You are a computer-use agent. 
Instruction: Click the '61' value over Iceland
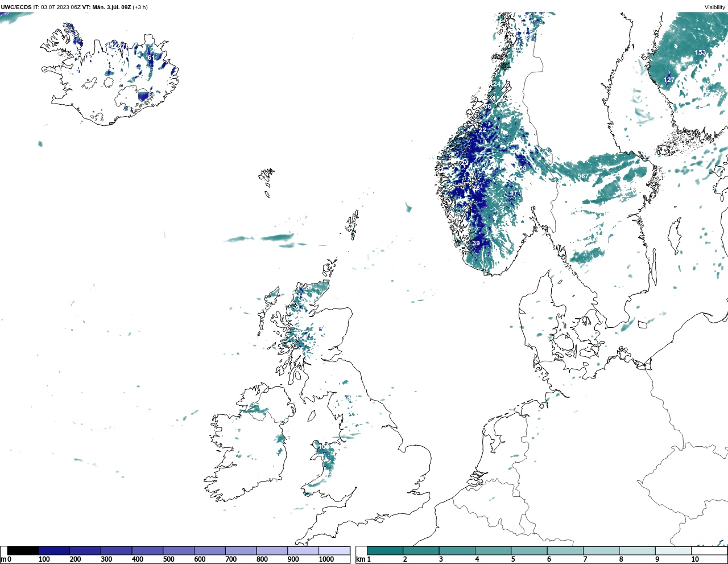(x=151, y=57)
